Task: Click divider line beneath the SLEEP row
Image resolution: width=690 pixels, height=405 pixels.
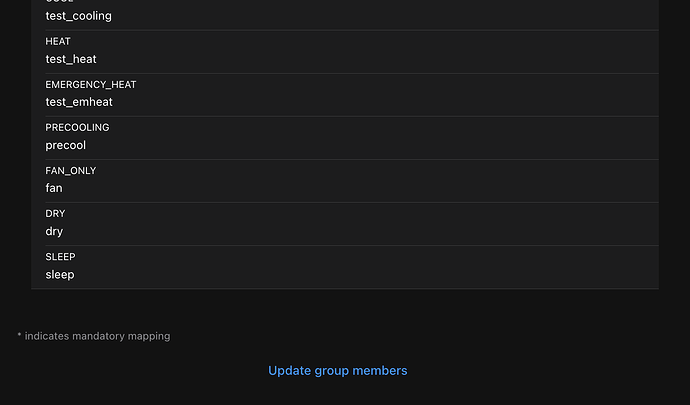Action: coord(345,289)
